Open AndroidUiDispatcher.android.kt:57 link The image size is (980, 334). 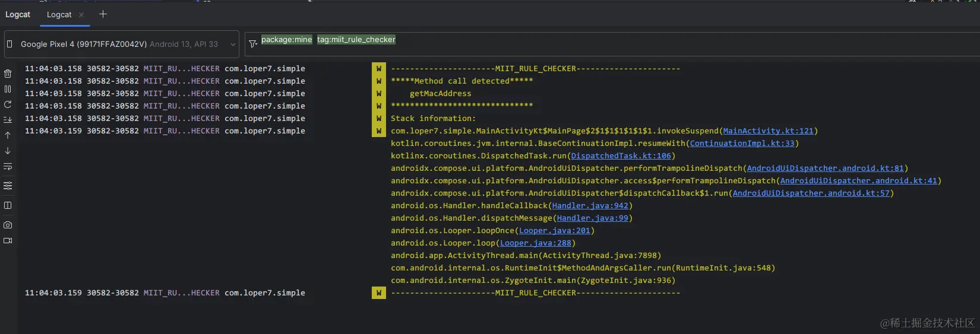811,193
